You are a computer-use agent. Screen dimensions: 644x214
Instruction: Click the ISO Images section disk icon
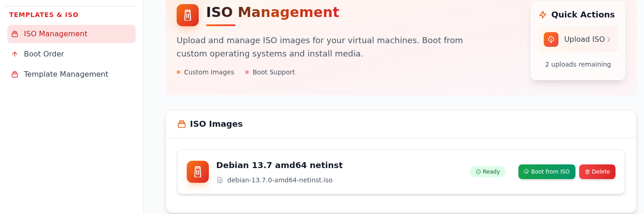pyautogui.click(x=182, y=124)
